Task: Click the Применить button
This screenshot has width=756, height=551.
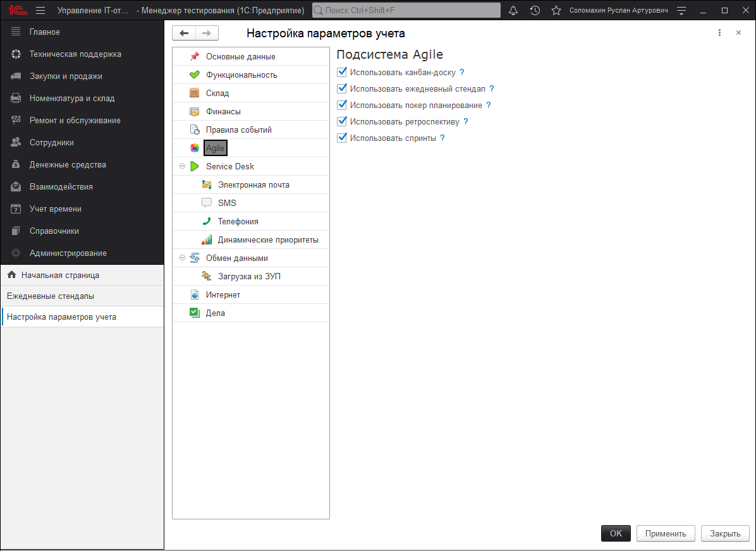Action: point(666,533)
